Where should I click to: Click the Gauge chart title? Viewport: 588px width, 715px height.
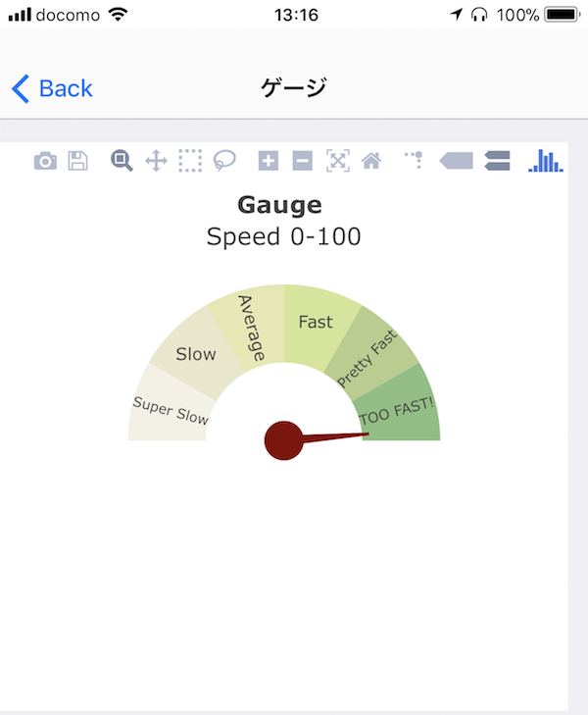pos(279,205)
